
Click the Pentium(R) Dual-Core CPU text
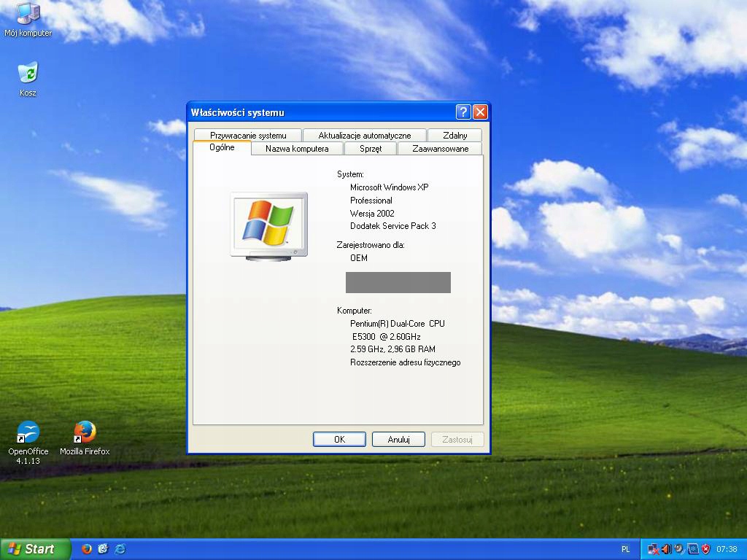point(398,323)
